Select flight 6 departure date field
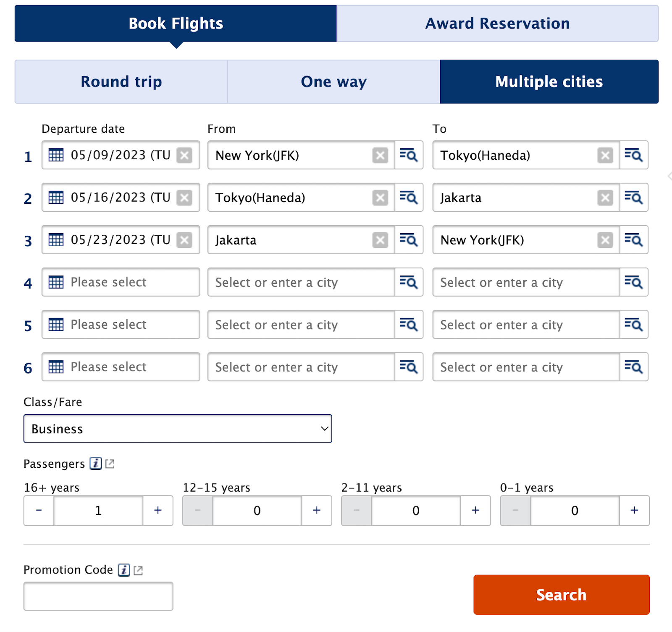Viewport: 672px width, 632px height. pos(121,367)
